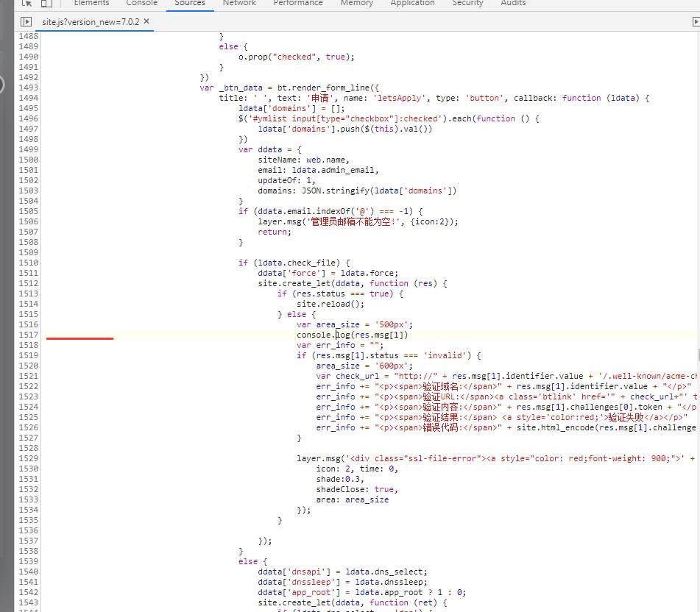The height and width of the screenshot is (612, 700).
Task: Click the icon: 2, time: 0 line
Action: [357, 469]
